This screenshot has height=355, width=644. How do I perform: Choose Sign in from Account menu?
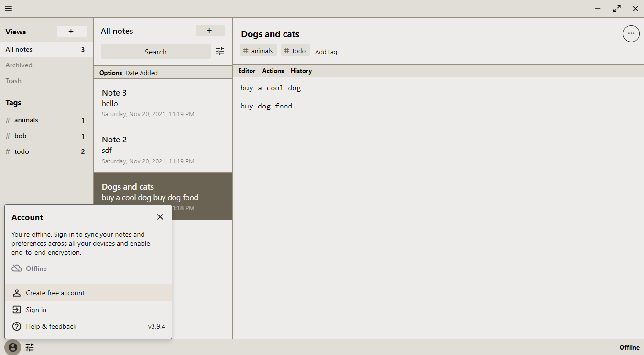pos(36,310)
